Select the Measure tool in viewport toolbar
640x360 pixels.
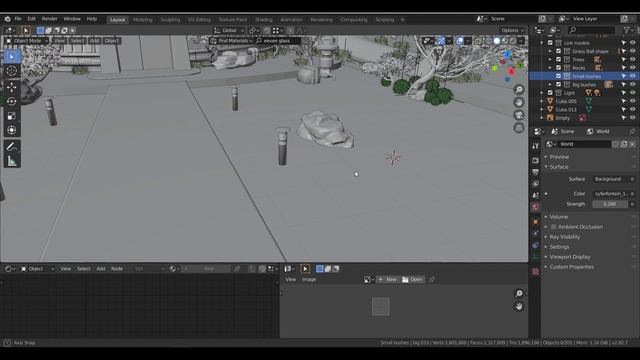11,161
